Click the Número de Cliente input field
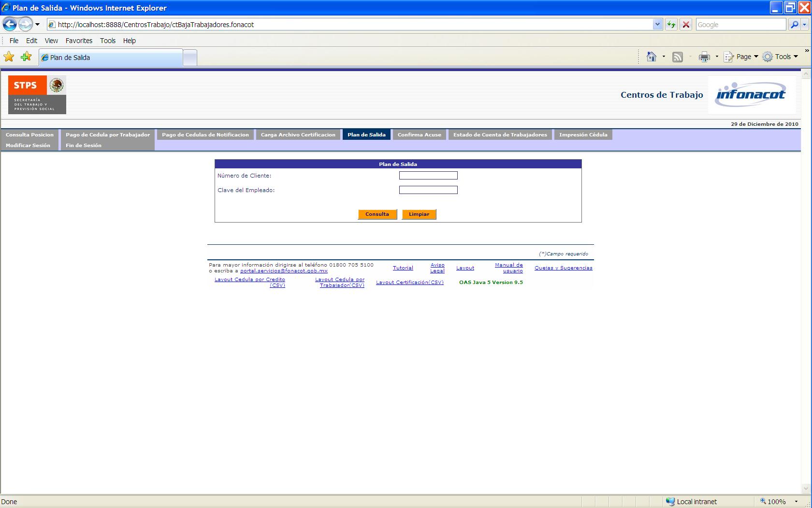 428,176
